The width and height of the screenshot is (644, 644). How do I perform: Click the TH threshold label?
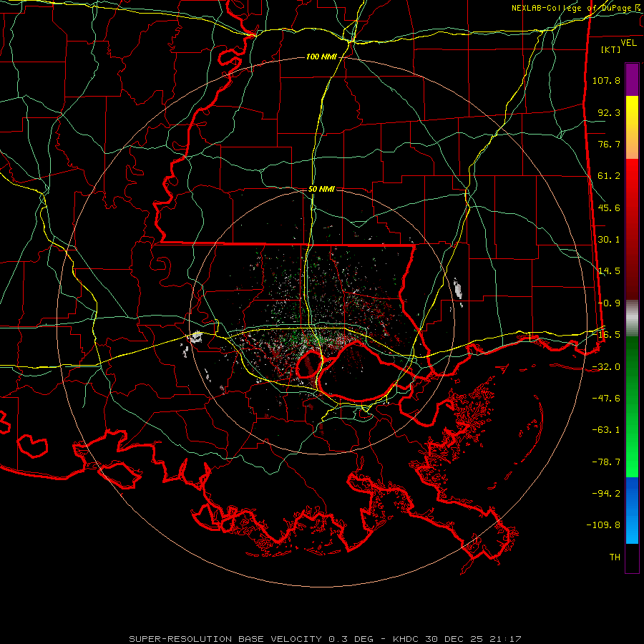(615, 557)
